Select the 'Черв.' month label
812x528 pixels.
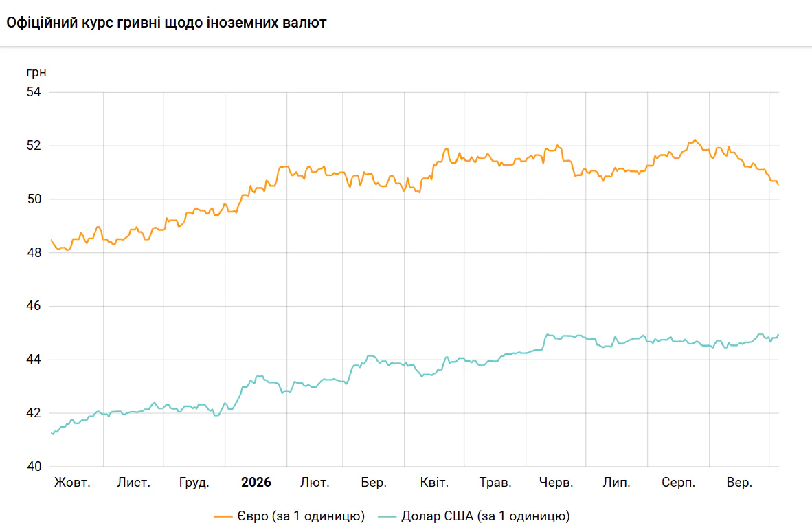(556, 483)
